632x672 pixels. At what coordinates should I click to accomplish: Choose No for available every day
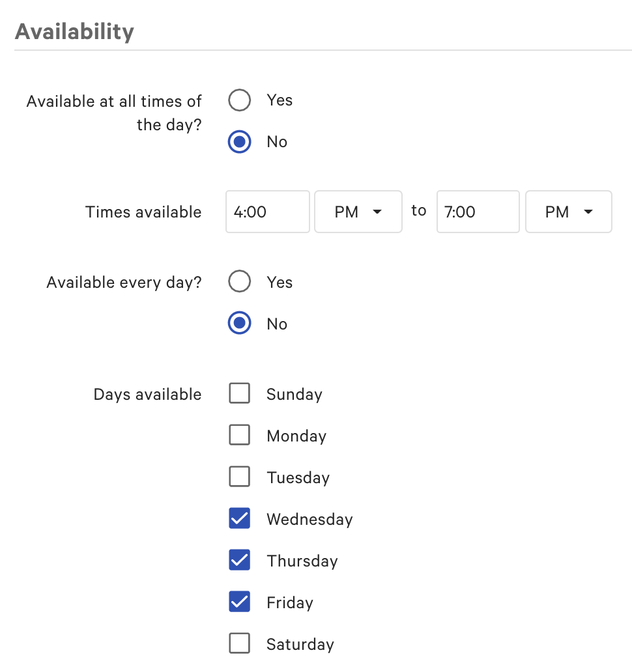tap(240, 324)
